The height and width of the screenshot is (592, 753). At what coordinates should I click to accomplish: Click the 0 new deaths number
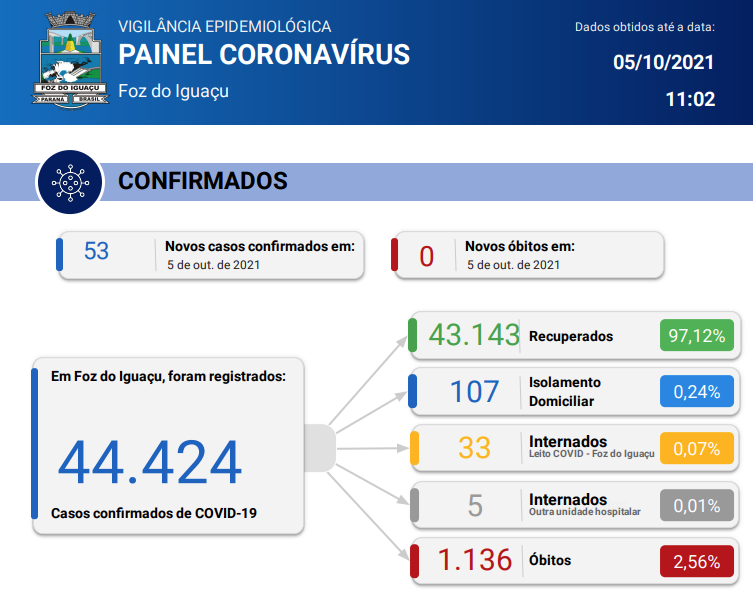426,256
